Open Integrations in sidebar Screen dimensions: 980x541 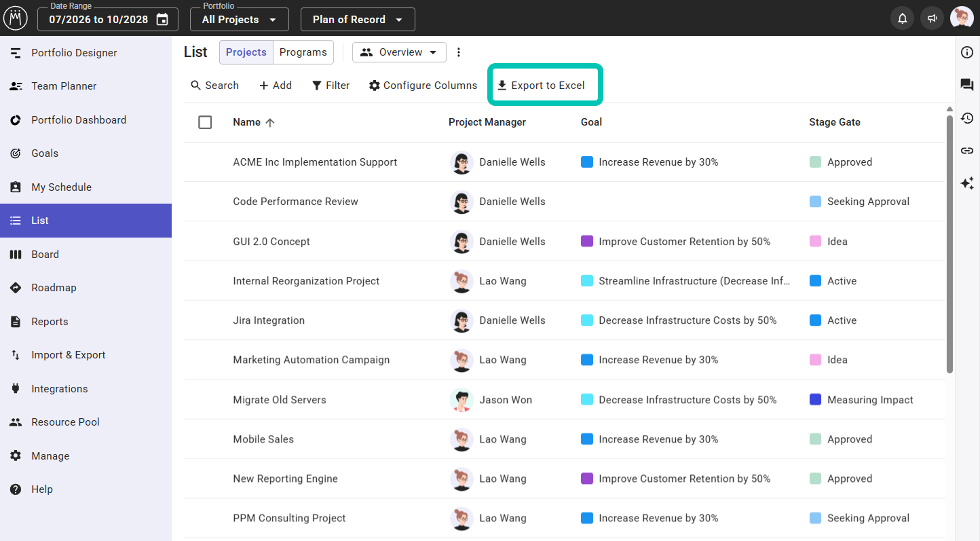click(x=86, y=389)
